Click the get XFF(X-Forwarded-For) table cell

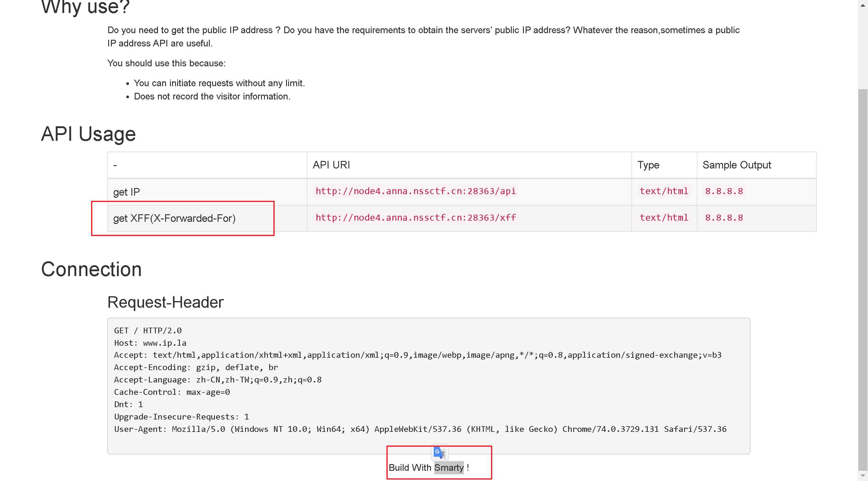[174, 218]
